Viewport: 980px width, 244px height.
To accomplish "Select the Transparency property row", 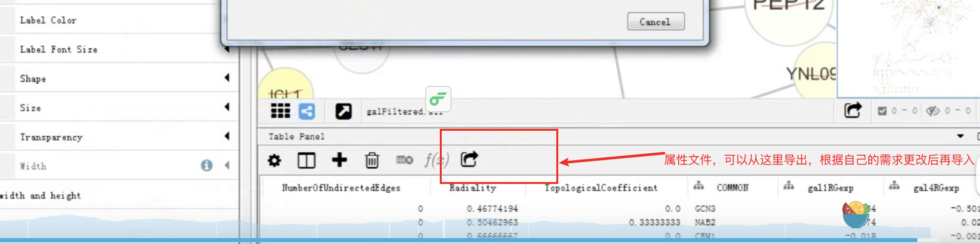I will 119,137.
